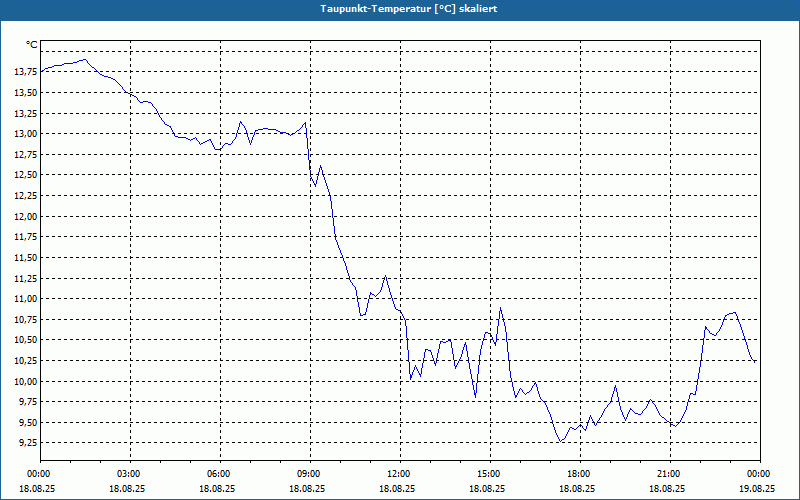Viewport: 800px width, 500px height.
Task: Click the 9,50 y-axis label
Action: pos(28,422)
